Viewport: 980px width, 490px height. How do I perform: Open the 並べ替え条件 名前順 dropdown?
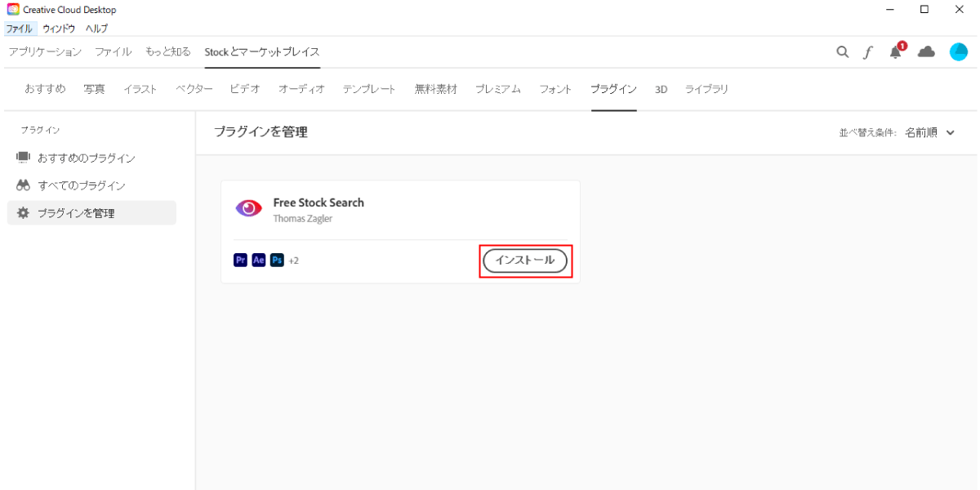[929, 133]
